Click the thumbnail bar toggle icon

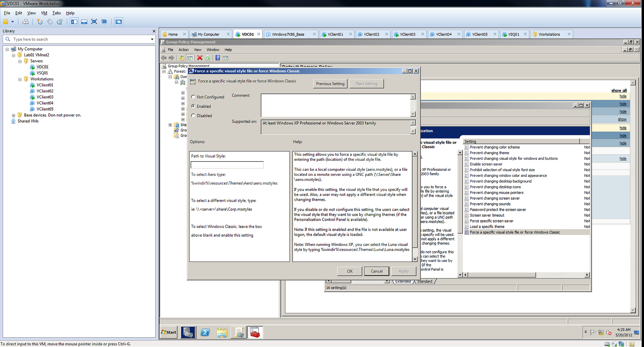tap(84, 22)
